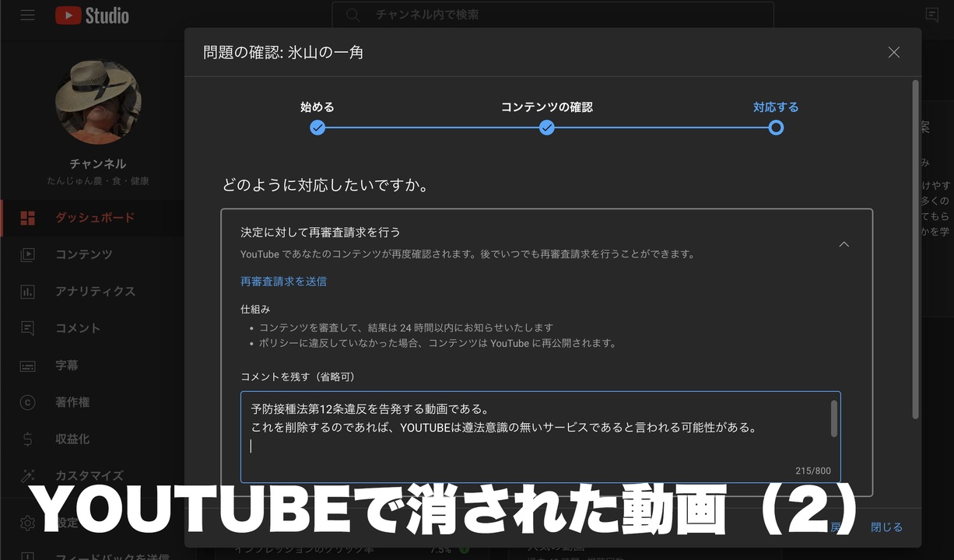Click the 再審査請求を送信 link
This screenshot has height=560, width=954.
click(283, 282)
